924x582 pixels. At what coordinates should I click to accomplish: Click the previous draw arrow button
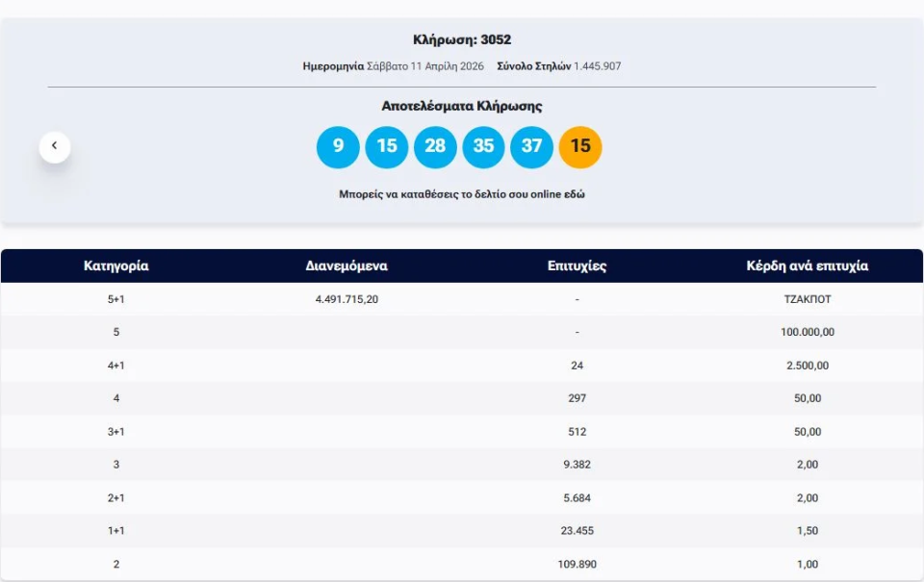pyautogui.click(x=55, y=146)
